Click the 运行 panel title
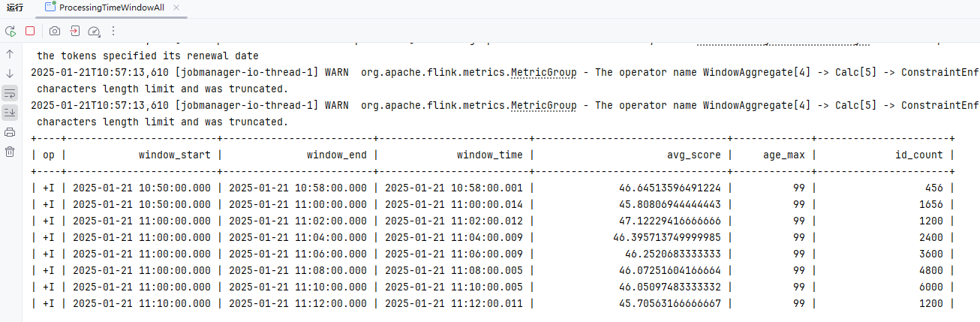This screenshot has height=322, width=980. (15, 8)
